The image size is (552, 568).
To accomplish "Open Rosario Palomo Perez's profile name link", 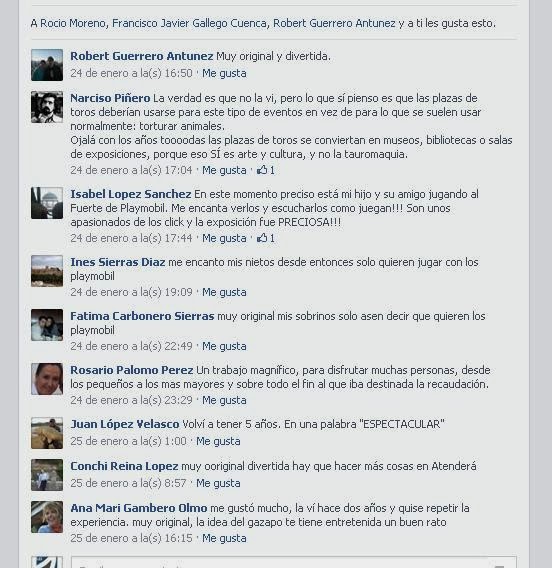I will [x=131, y=370].
